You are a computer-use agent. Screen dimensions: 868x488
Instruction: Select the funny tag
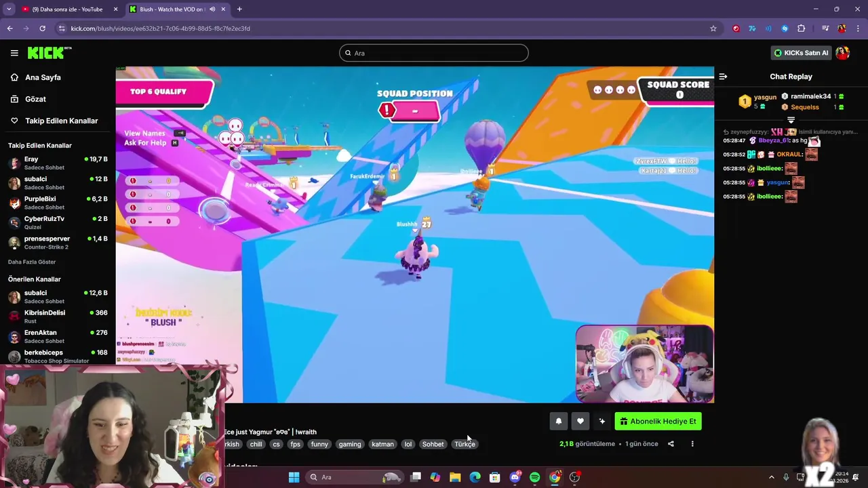click(319, 444)
